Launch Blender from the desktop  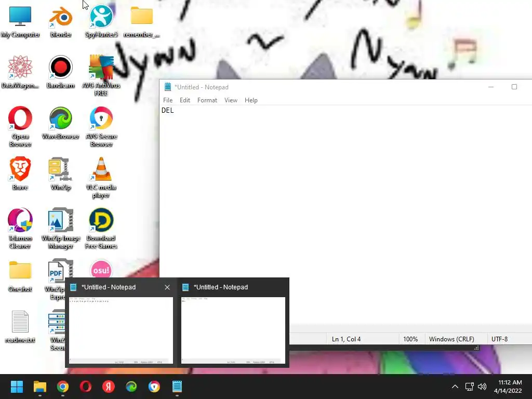click(x=60, y=21)
